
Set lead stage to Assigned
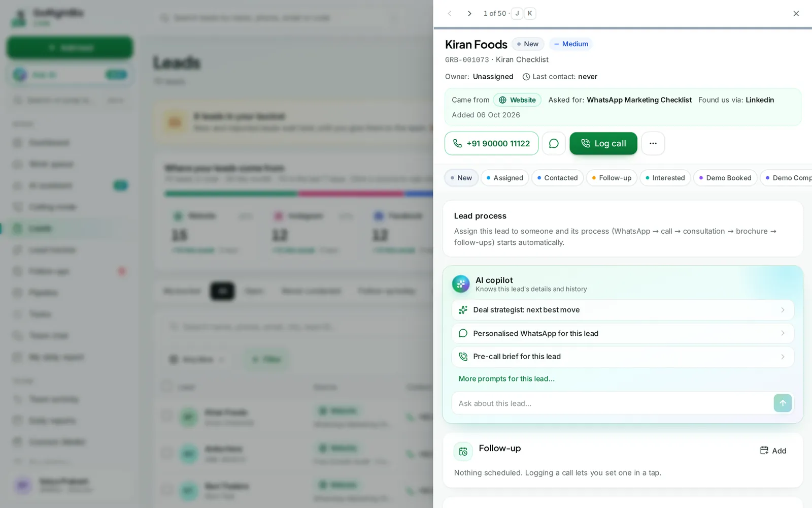click(505, 178)
